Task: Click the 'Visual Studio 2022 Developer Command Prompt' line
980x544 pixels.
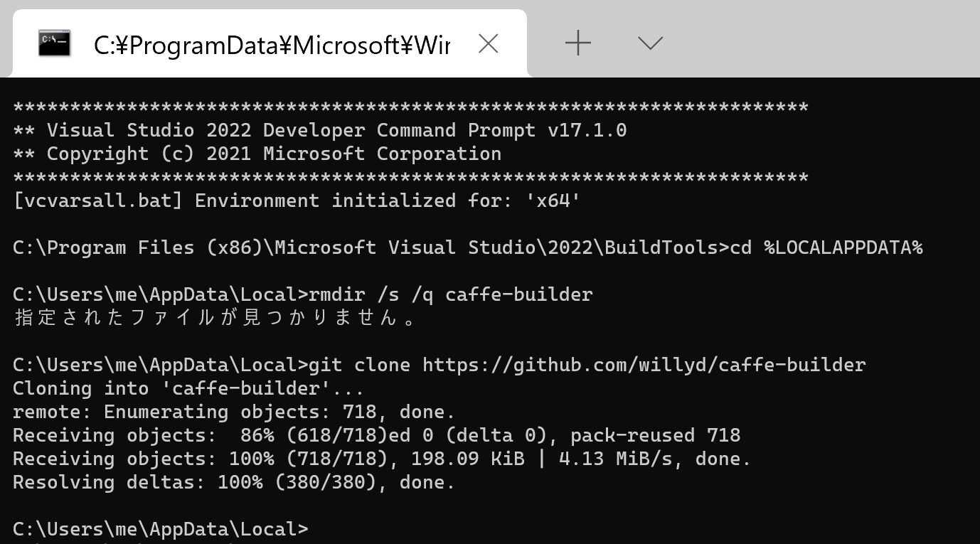Action: (320, 130)
